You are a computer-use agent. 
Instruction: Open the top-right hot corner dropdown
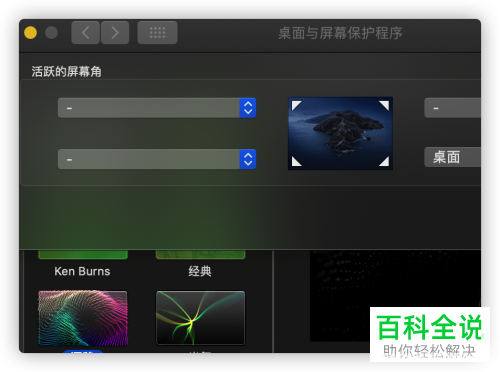coord(452,108)
